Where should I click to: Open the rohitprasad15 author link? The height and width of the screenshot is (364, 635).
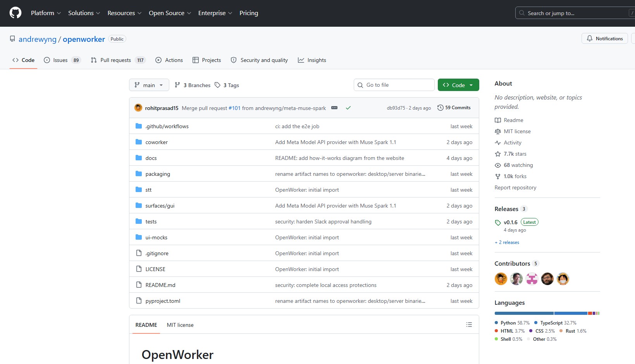162,108
